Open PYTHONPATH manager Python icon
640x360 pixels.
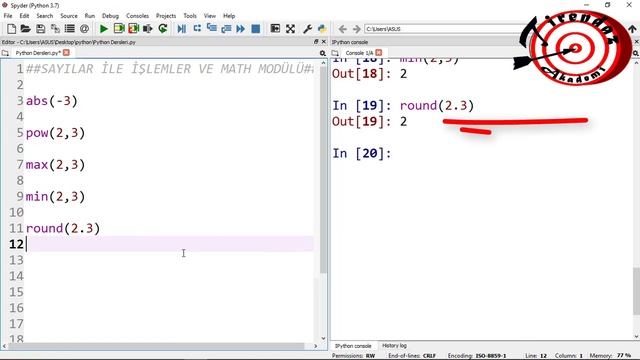point(322,29)
